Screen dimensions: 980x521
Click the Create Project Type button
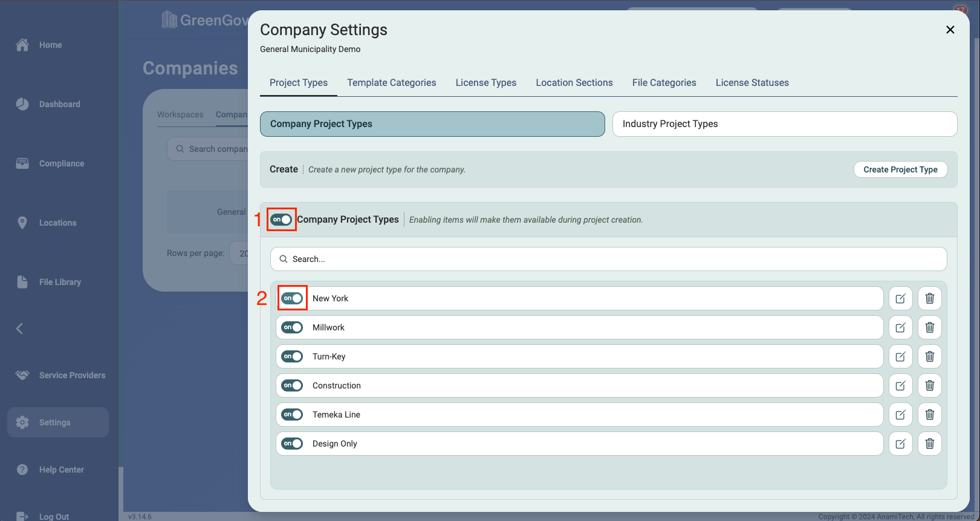[x=900, y=169]
